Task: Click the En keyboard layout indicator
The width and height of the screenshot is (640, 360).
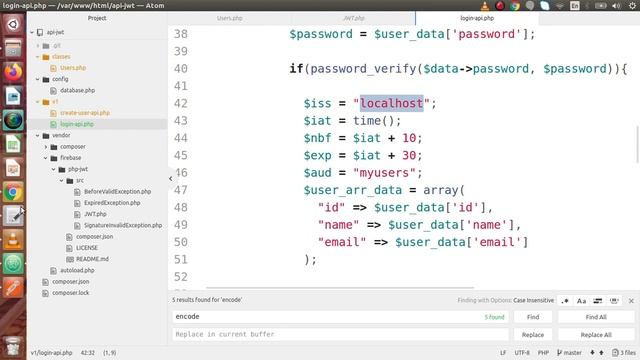Action: click(x=575, y=6)
